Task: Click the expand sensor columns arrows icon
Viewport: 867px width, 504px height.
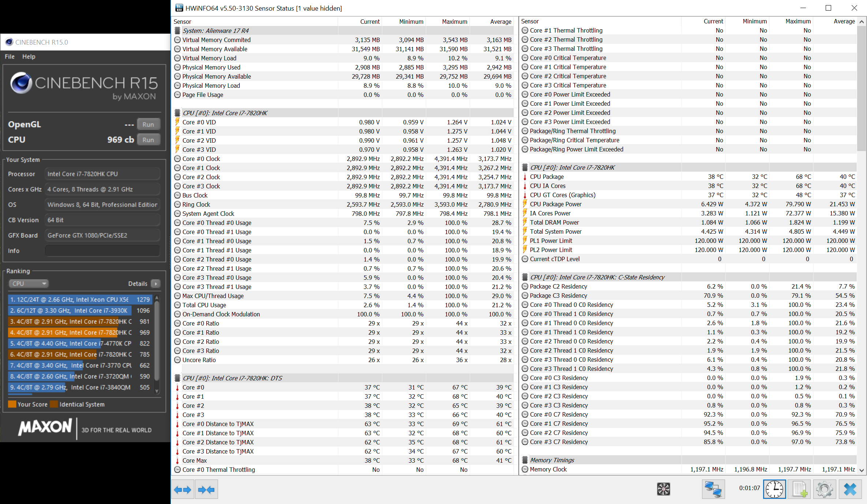Action: [183, 489]
